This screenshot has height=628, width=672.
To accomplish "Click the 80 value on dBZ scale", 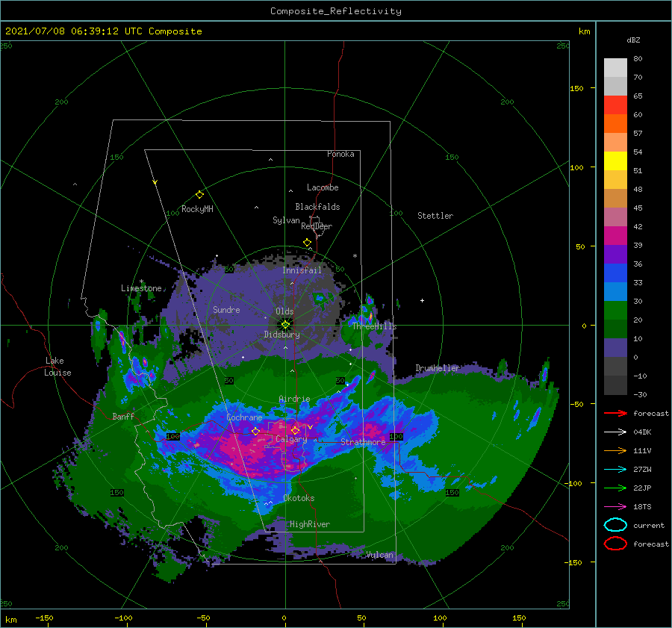I will coord(638,59).
